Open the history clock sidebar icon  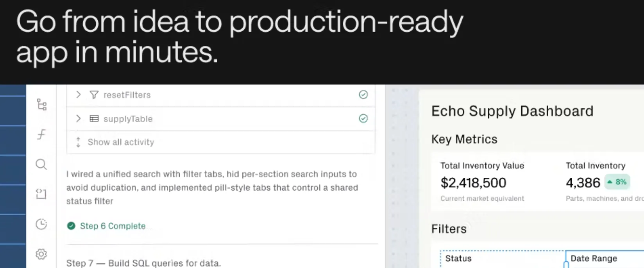[x=41, y=224]
